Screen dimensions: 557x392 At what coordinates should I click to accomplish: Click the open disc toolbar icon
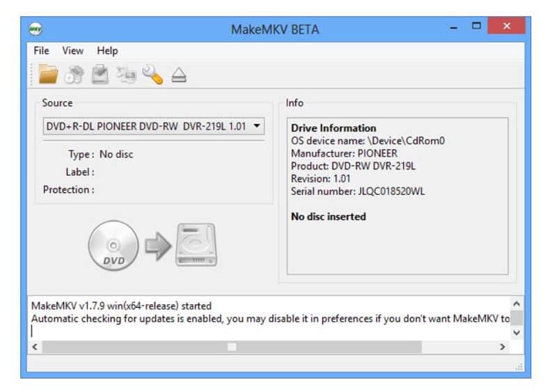[74, 75]
